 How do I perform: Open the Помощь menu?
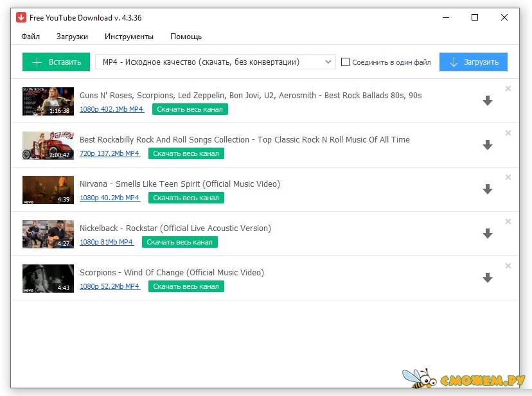186,37
